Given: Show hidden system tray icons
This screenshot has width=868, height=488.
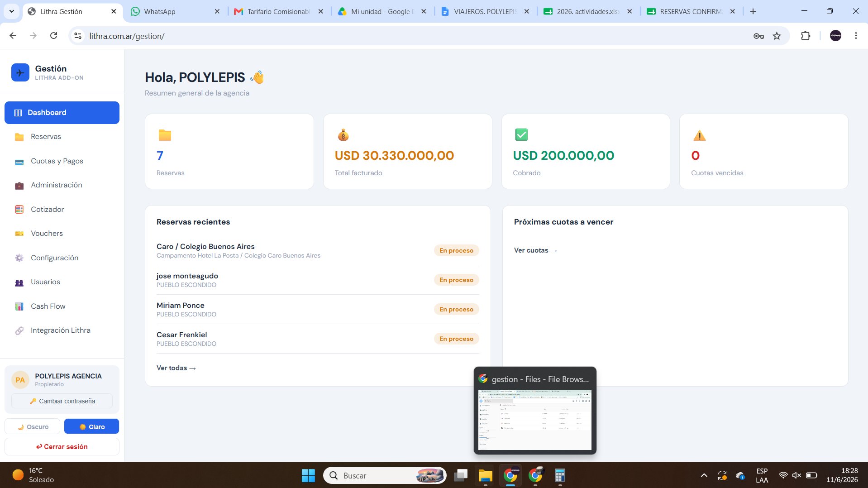Looking at the screenshot, I should [x=704, y=475].
